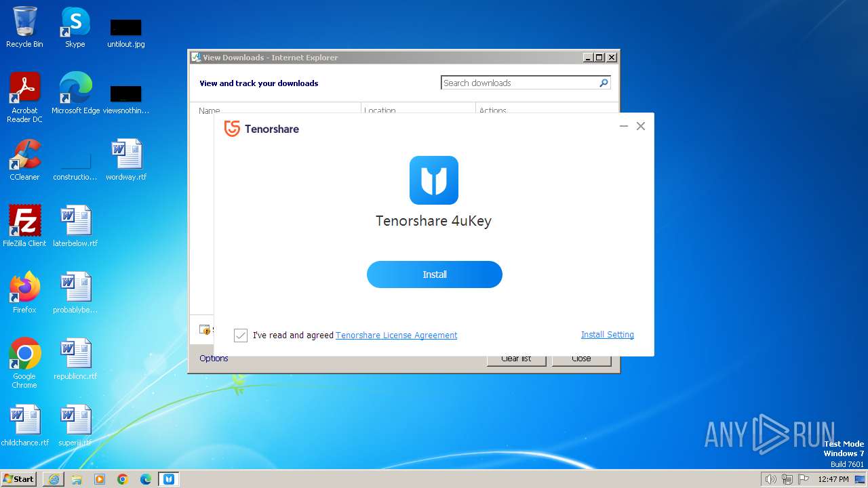Select untilout.jpg desktop file
The width and height of the screenshot is (868, 488).
[x=126, y=33]
